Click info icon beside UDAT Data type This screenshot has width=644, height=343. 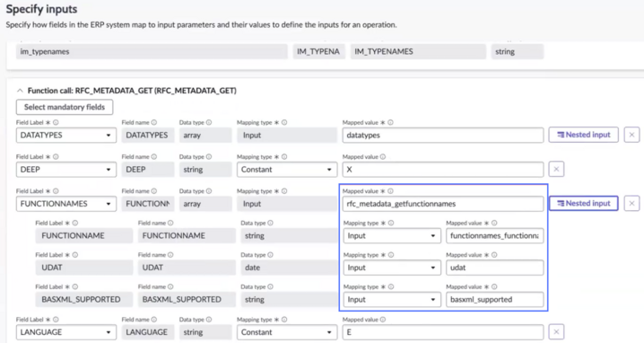[x=270, y=255]
